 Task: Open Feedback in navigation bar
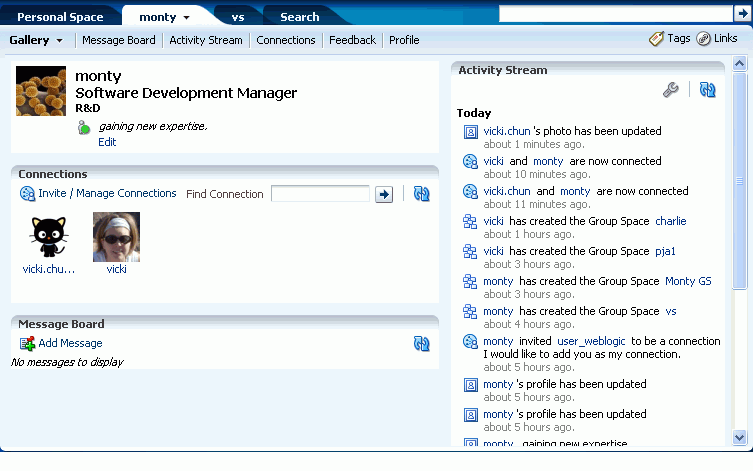click(352, 40)
